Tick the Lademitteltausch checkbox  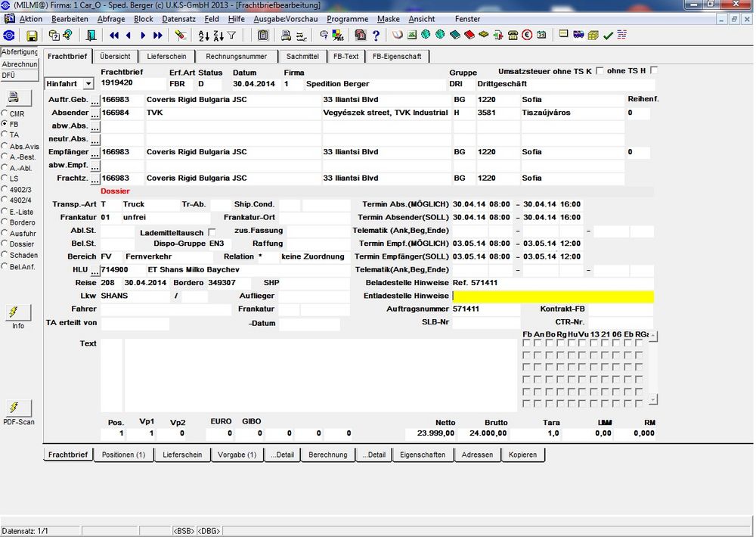click(212, 232)
